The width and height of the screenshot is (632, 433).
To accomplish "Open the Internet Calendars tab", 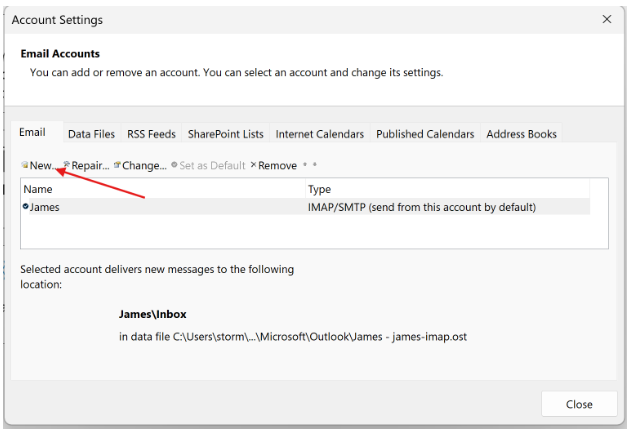I will 320,134.
